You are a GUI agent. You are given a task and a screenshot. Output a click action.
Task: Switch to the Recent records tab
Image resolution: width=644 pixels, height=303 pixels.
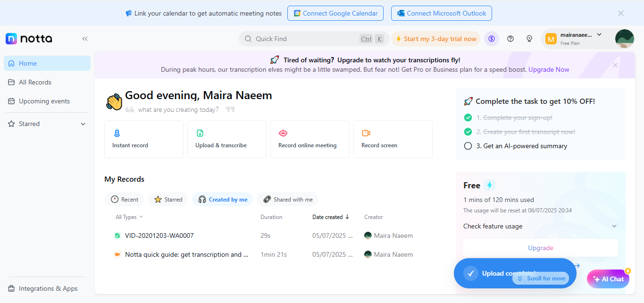pyautogui.click(x=125, y=200)
